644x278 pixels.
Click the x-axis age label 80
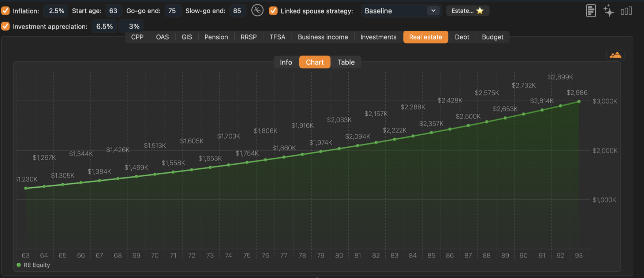(339, 255)
